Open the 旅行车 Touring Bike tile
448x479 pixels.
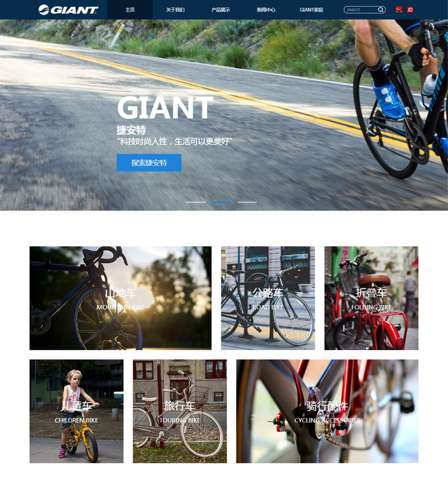[180, 411]
